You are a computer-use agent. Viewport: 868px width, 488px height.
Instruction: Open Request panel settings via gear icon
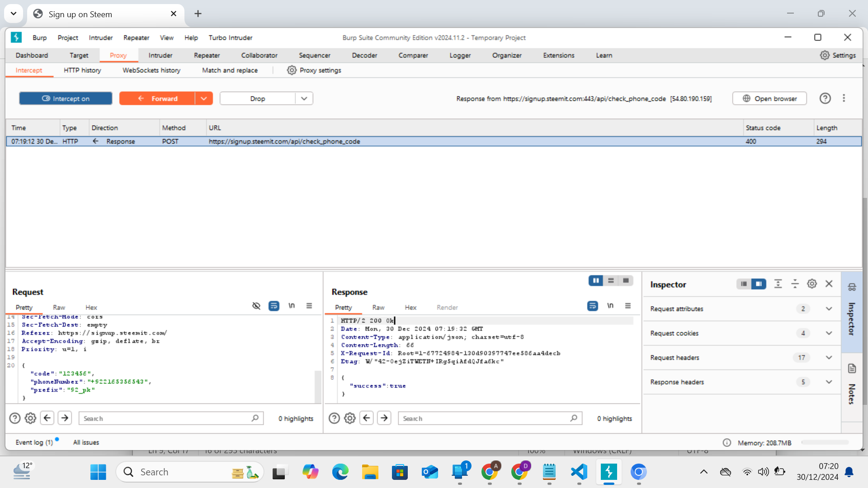(30, 418)
